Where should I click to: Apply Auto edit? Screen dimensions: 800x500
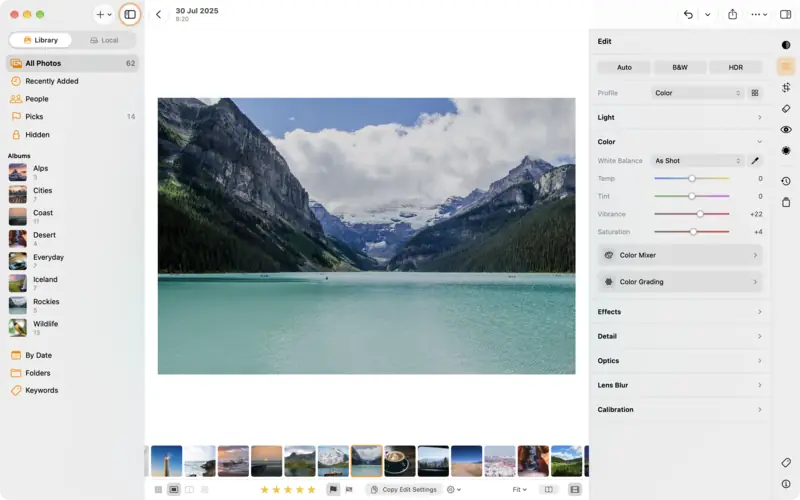[x=624, y=67]
